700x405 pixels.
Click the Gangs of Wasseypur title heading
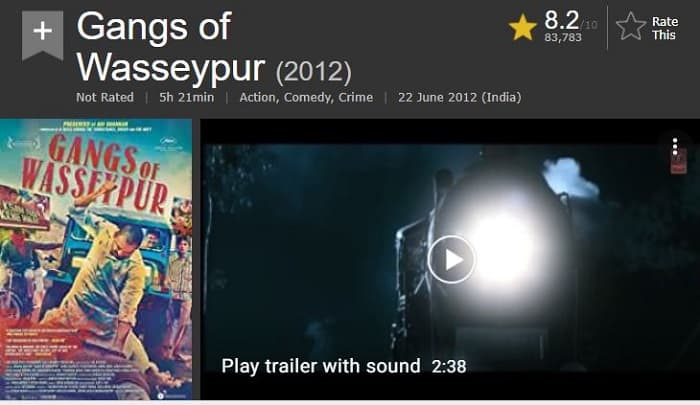tap(171, 46)
